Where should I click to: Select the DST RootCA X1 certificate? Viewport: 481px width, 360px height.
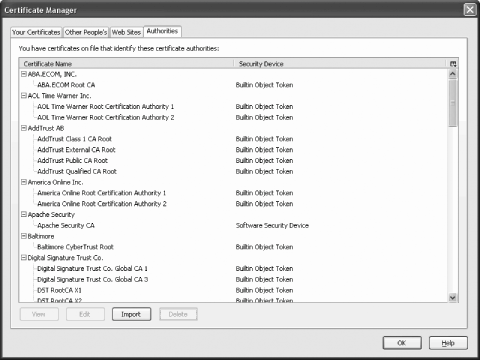point(59,290)
